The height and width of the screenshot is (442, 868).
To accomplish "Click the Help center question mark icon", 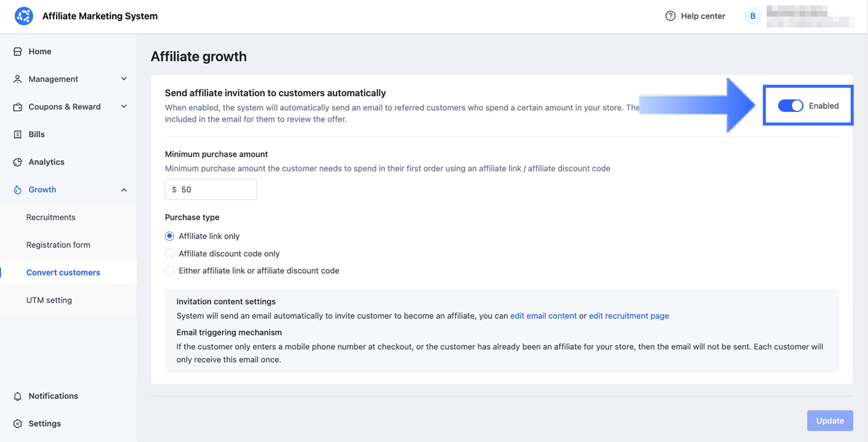I will coord(670,16).
